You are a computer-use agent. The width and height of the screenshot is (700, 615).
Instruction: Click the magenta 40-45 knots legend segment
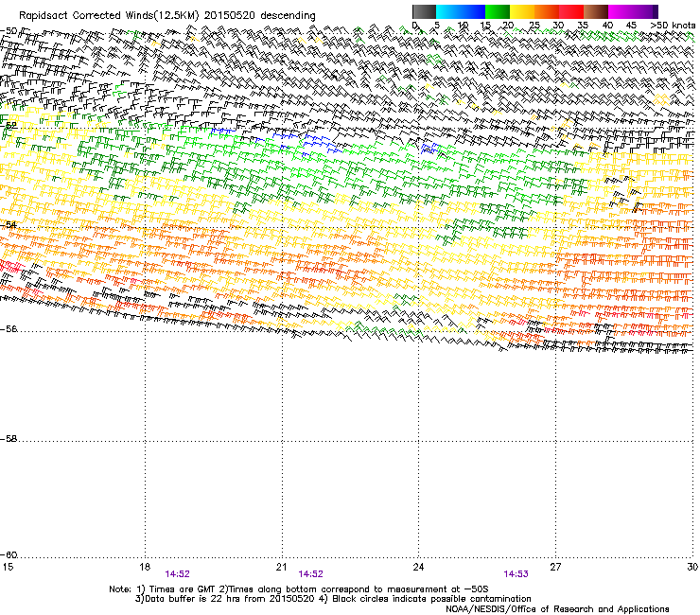pos(621,11)
